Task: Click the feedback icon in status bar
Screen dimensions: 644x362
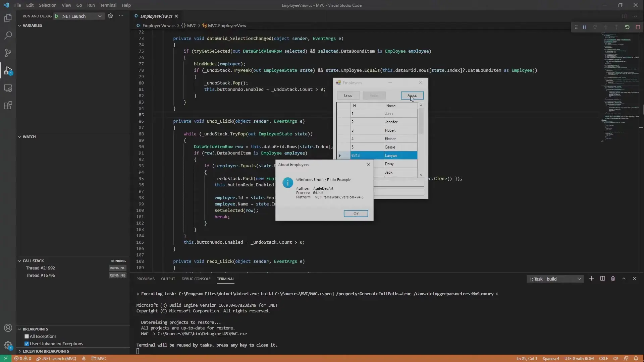Action: pyautogui.click(x=626, y=358)
